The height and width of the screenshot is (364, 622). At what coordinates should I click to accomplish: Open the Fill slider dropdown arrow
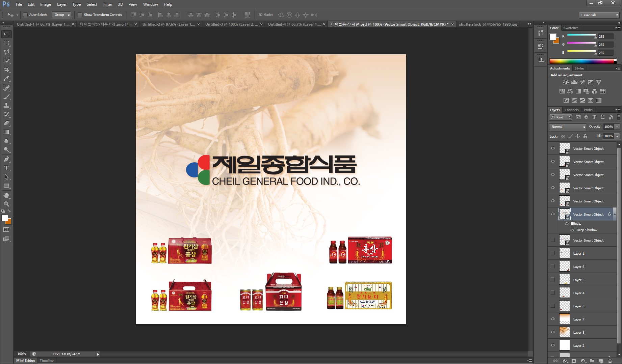(617, 136)
